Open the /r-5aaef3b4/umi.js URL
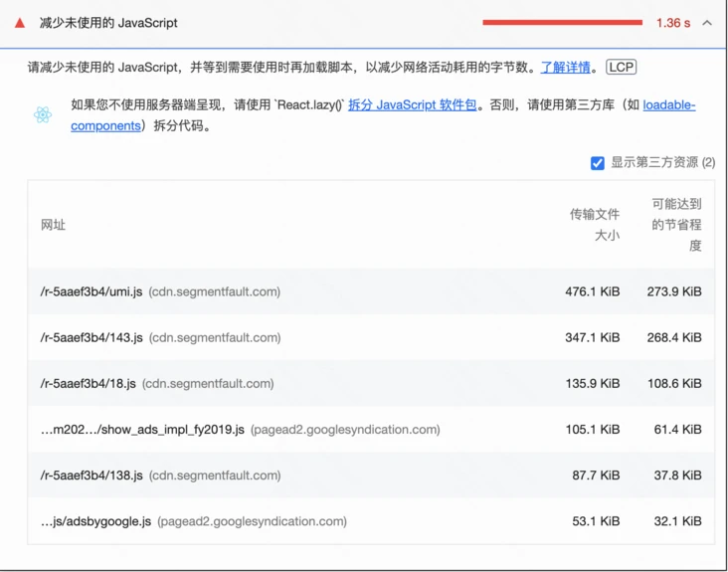This screenshot has width=728, height=572. tap(91, 292)
